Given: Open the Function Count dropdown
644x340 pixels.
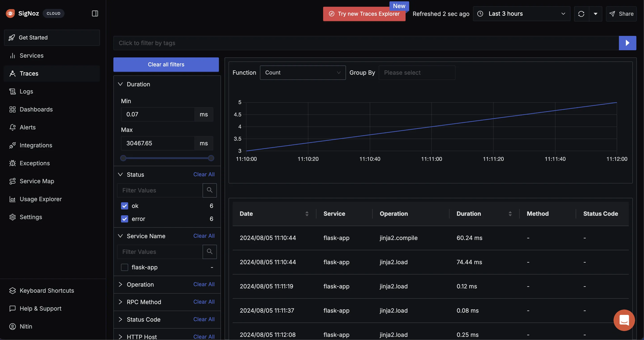Looking at the screenshot, I should tap(303, 73).
